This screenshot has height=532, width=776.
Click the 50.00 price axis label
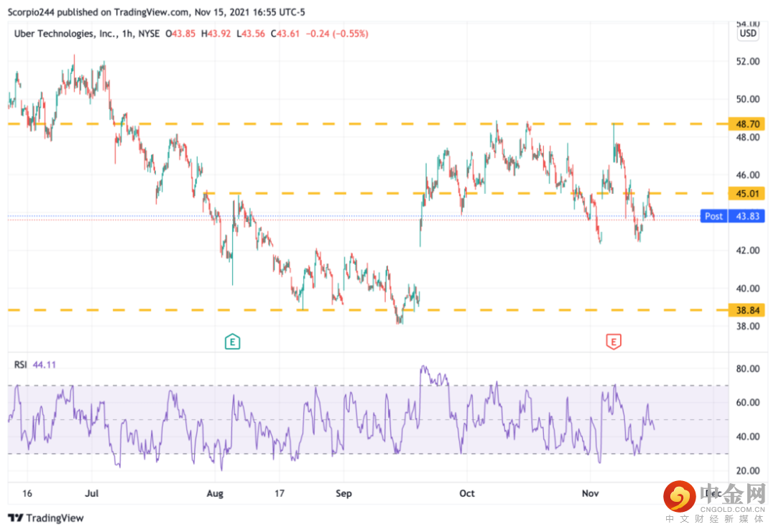coord(747,99)
